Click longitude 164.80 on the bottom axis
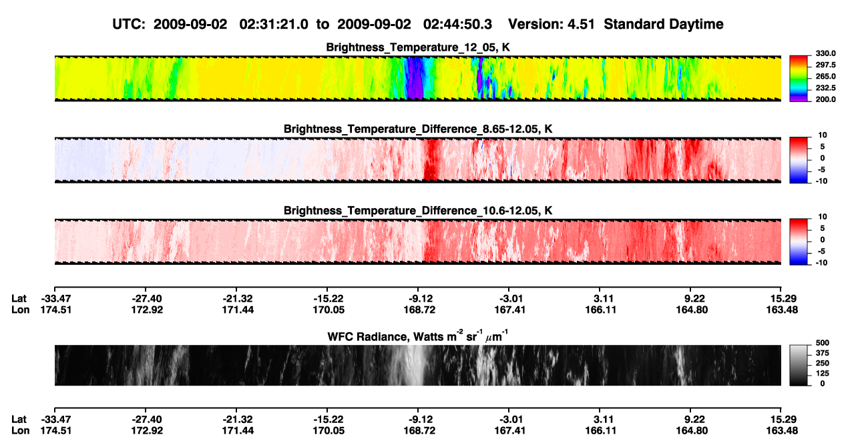 [691, 430]
